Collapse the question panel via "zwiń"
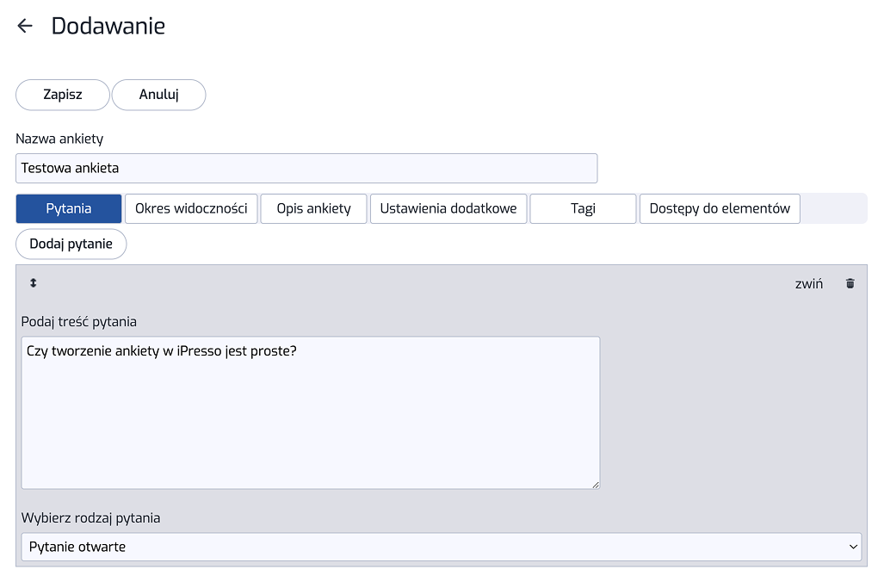 (808, 283)
